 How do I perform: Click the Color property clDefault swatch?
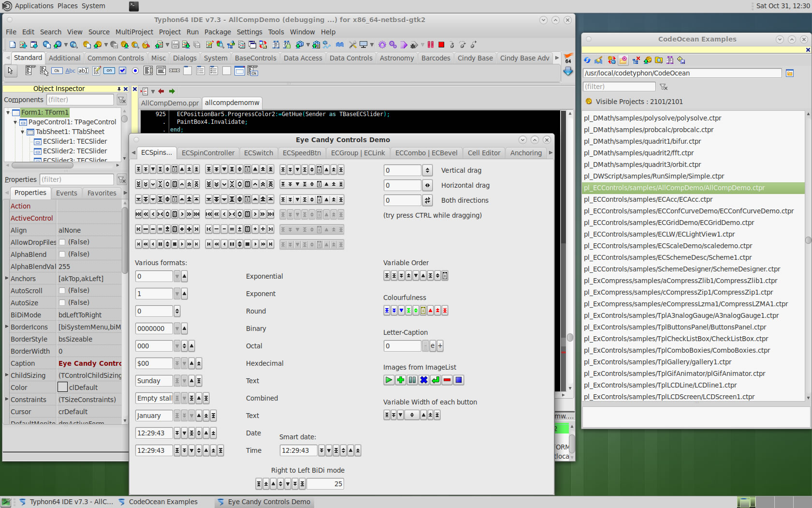(x=62, y=387)
